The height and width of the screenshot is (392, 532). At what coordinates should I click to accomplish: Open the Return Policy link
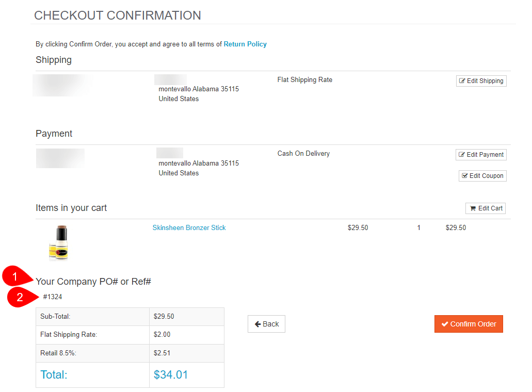245,44
